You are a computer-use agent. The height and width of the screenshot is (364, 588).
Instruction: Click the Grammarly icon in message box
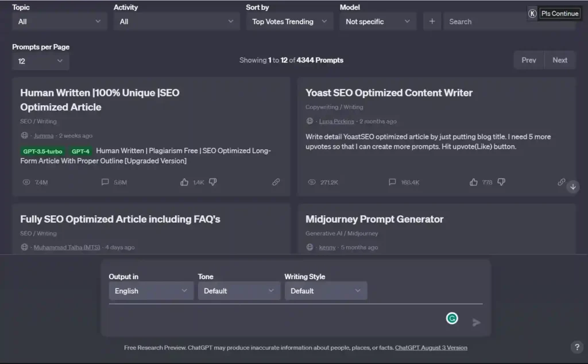click(x=452, y=318)
